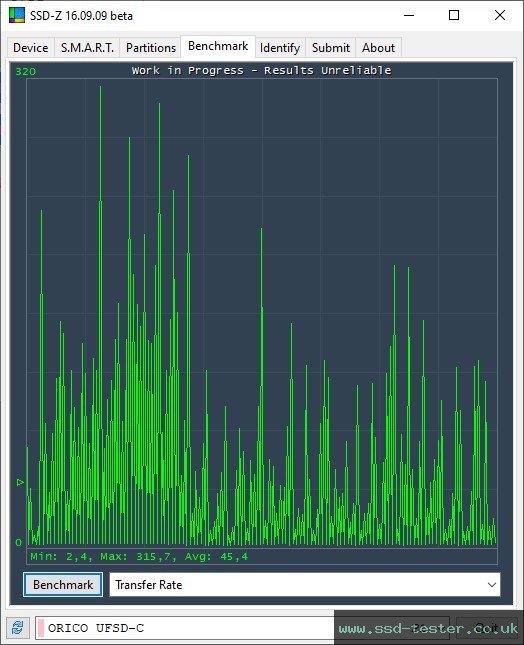Select the Benchmark tab
Image resolution: width=524 pixels, height=645 pixels.
pyautogui.click(x=218, y=46)
